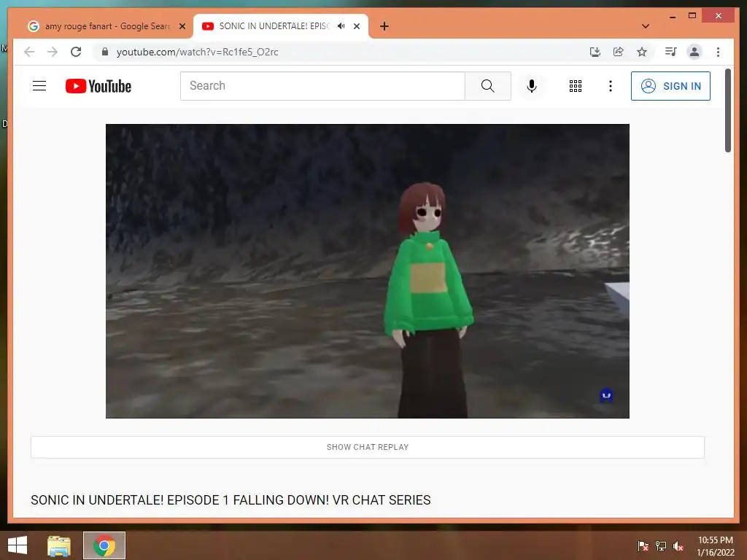Show chat replay below the video

click(x=368, y=447)
